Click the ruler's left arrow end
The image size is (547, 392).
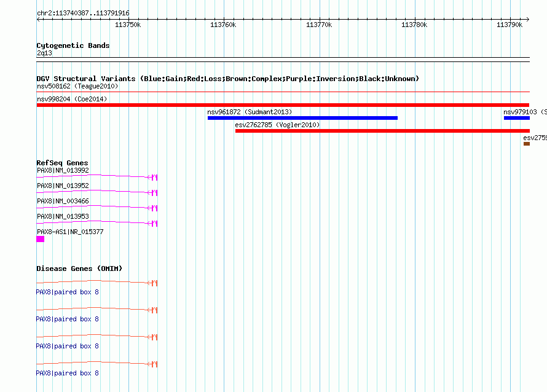pos(38,20)
